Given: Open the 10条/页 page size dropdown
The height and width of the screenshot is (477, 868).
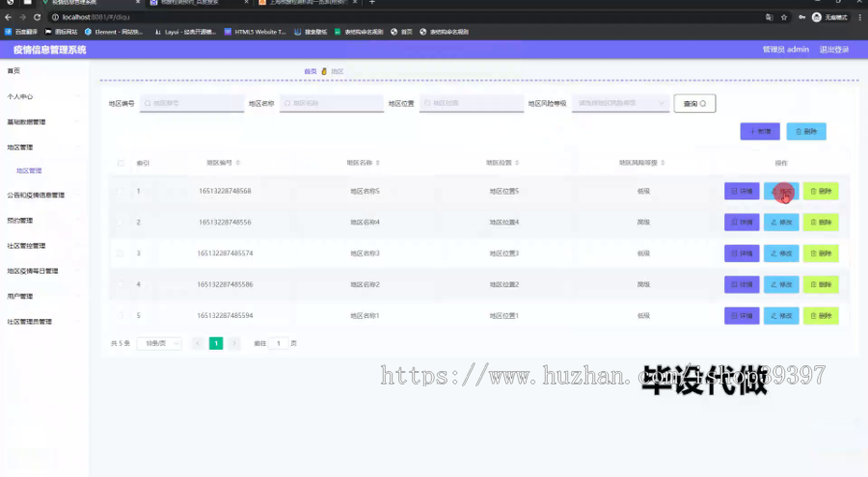Looking at the screenshot, I should [159, 343].
